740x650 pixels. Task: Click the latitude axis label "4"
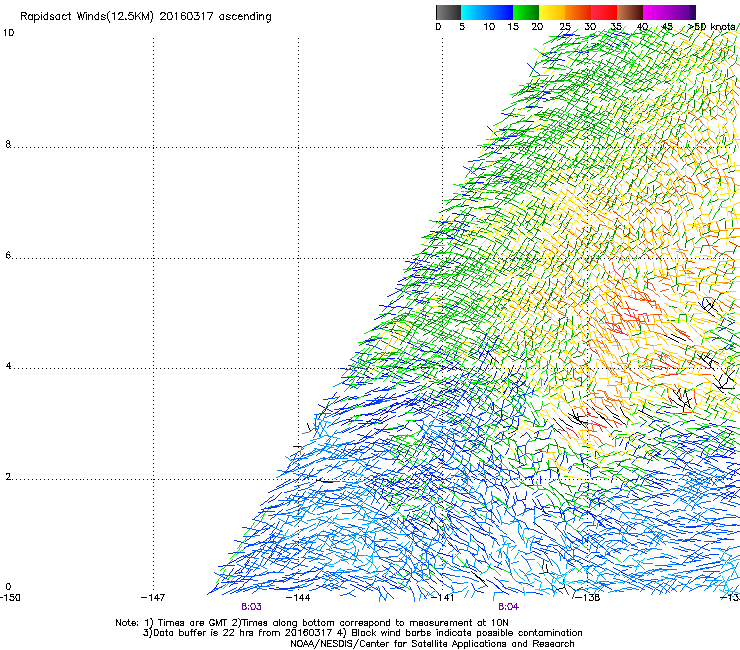tap(8, 366)
